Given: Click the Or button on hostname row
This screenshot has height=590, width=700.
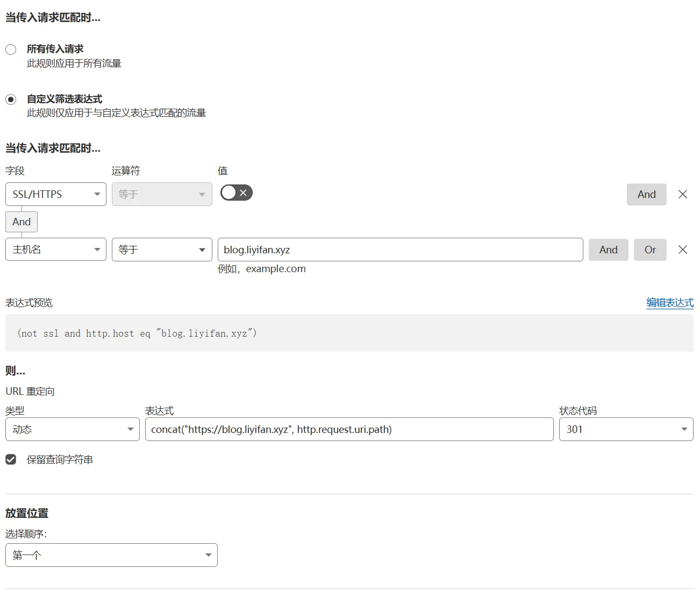Looking at the screenshot, I should click(649, 250).
